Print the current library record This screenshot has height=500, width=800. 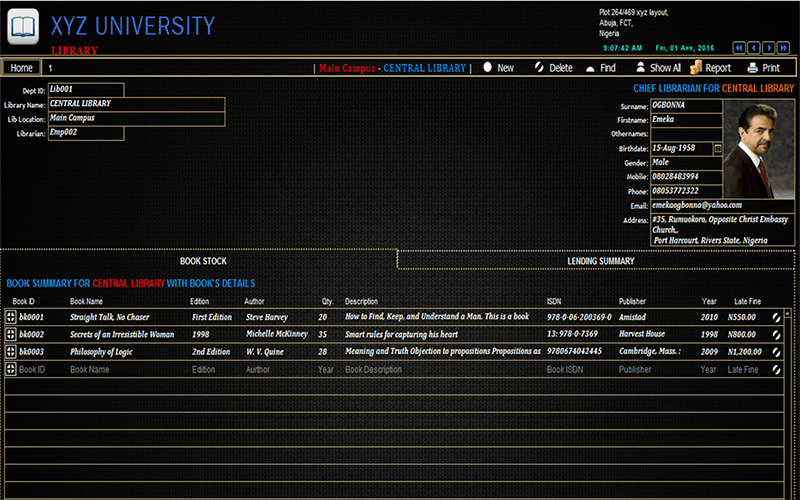pyautogui.click(x=763, y=68)
